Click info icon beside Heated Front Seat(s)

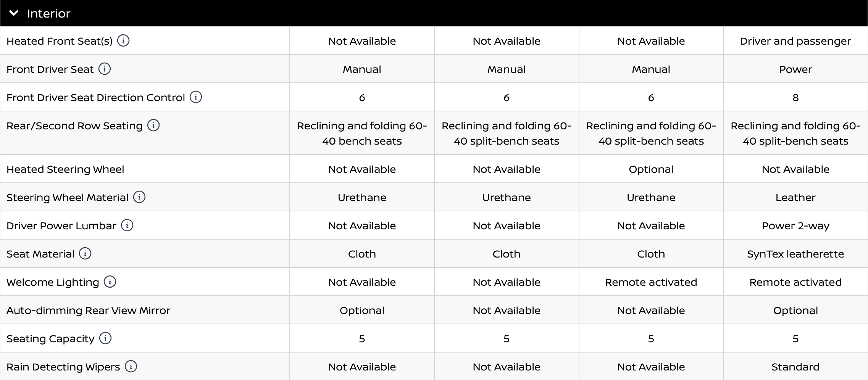[x=123, y=40]
